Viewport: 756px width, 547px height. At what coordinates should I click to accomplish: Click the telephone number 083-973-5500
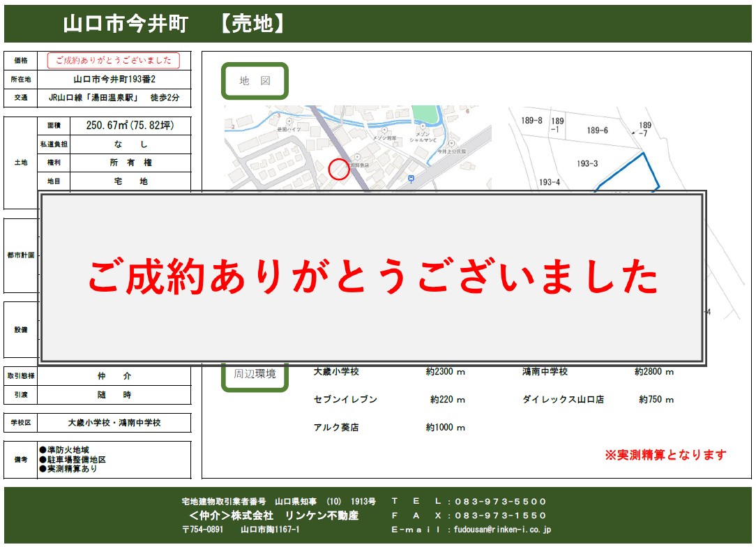pos(500,502)
